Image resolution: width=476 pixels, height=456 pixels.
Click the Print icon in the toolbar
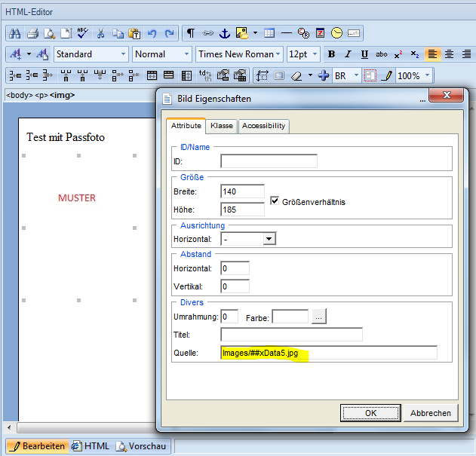(32, 33)
